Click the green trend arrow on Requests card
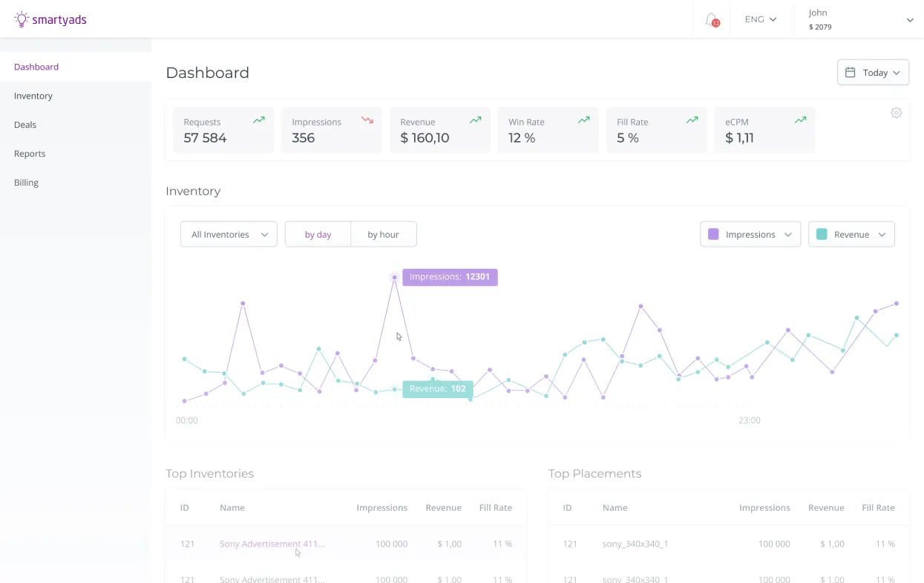This screenshot has height=583, width=924. [259, 120]
